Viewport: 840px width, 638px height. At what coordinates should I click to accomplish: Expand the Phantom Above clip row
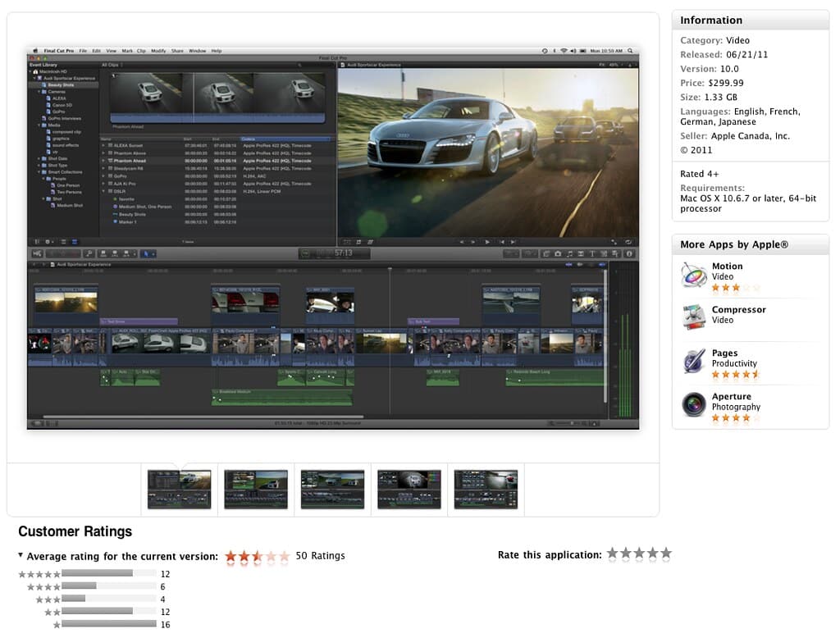tap(103, 153)
